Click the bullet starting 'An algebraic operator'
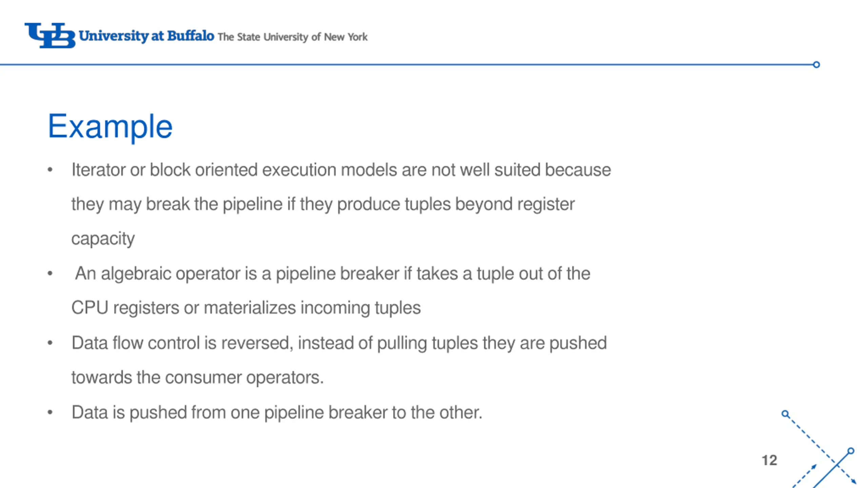The width and height of the screenshot is (868, 488). [331, 290]
